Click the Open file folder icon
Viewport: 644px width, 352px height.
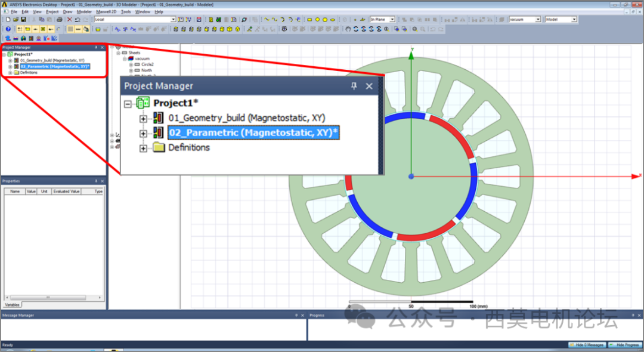[16, 20]
